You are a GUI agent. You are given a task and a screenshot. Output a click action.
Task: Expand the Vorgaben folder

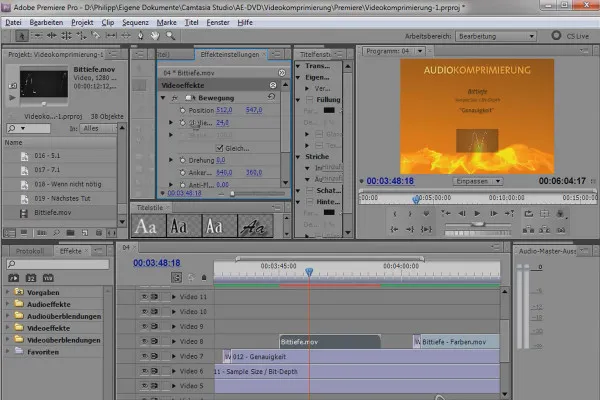(x=7, y=292)
